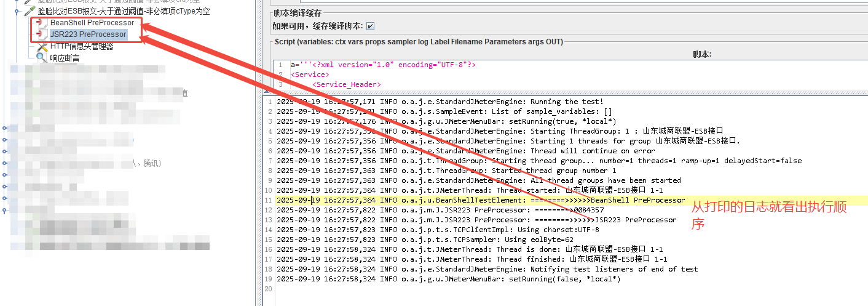This screenshot has width=868, height=306.
Task: Click the 'Notifying test listeners of end of test' line
Action: point(487,269)
